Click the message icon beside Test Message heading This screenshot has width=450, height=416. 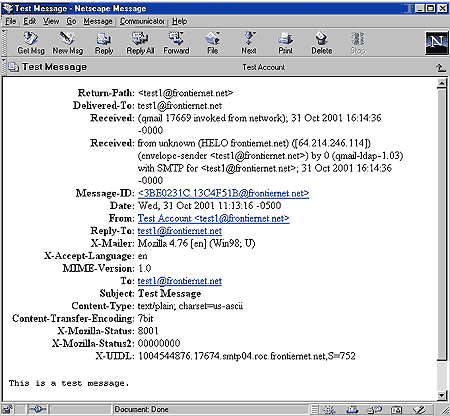(14, 67)
